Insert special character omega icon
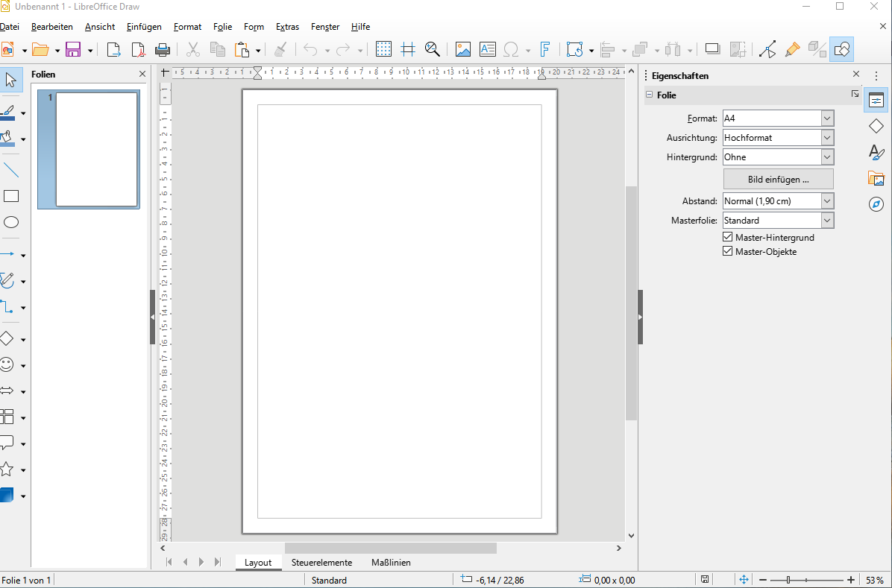The height and width of the screenshot is (588, 892). click(x=511, y=49)
